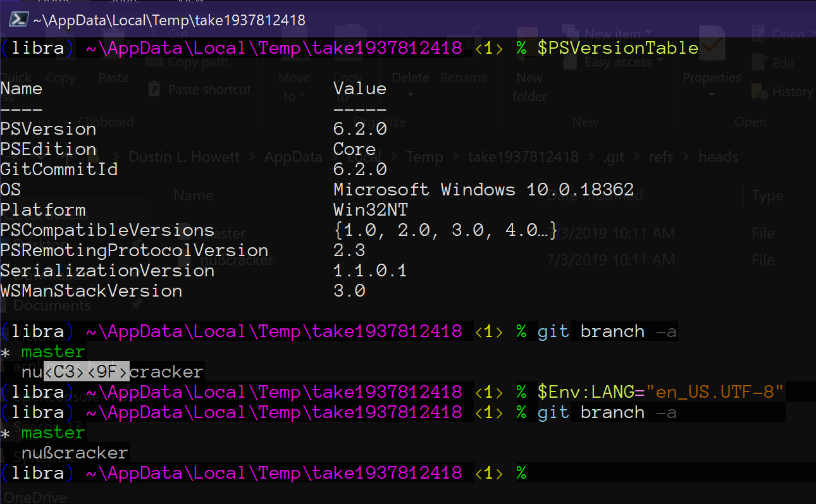Click the "Name" column header in terminal output

pyautogui.click(x=22, y=89)
